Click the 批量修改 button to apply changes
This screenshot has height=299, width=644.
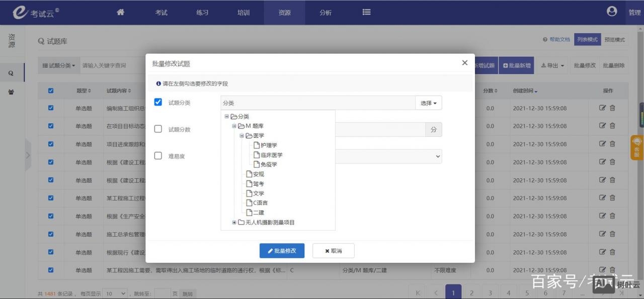pos(282,250)
